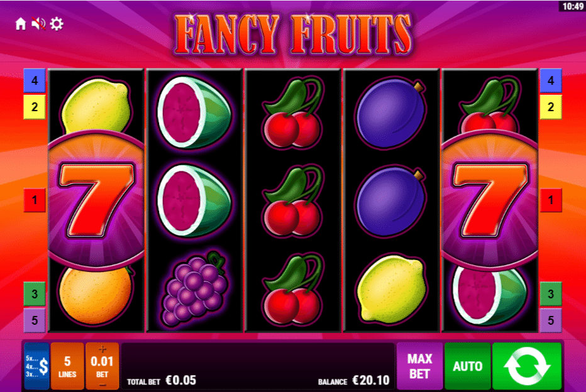Click the grapes symbol on second reel
586x392 pixels.
tap(194, 288)
